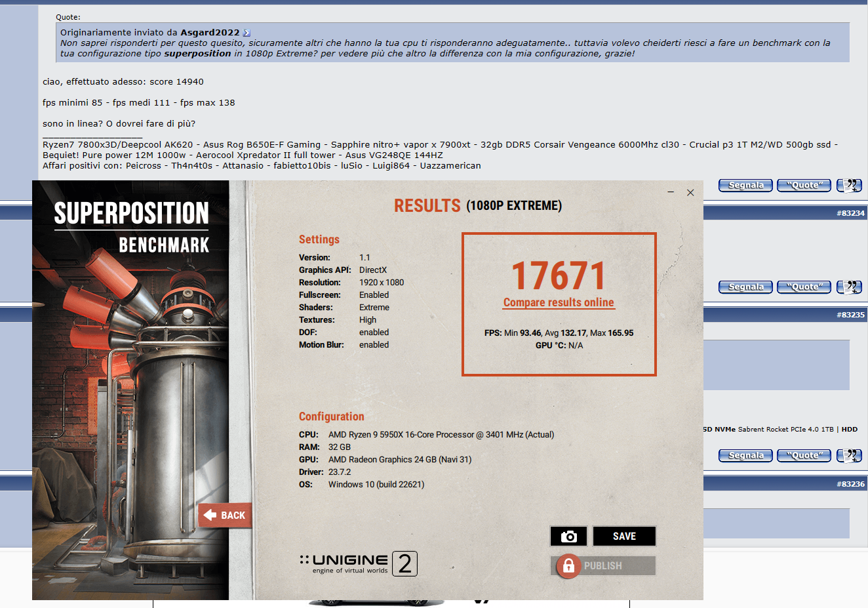Quote the Ryzen7 7800x3D post
Image resolution: width=868 pixels, height=608 pixels.
804,186
